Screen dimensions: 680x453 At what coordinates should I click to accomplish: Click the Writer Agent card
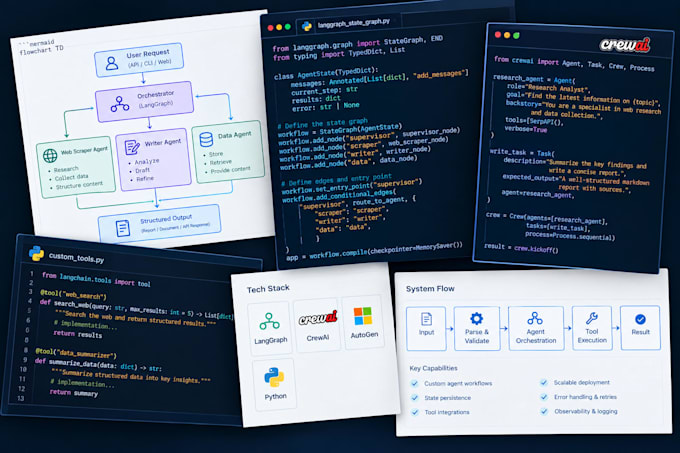[154, 159]
